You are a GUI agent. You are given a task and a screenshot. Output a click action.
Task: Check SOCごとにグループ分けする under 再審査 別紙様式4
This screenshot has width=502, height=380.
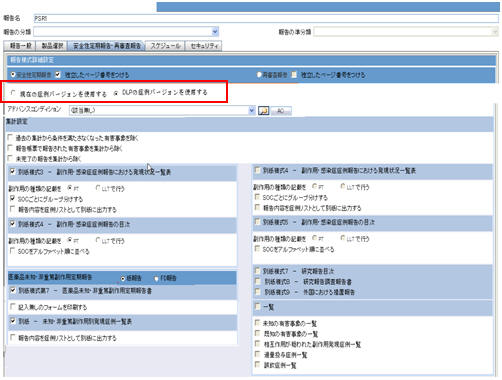click(257, 197)
